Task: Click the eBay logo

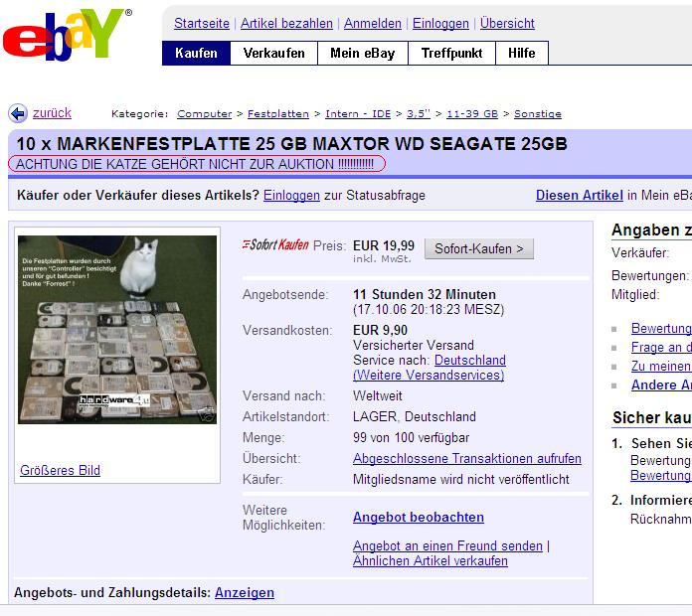Action: pos(67,34)
